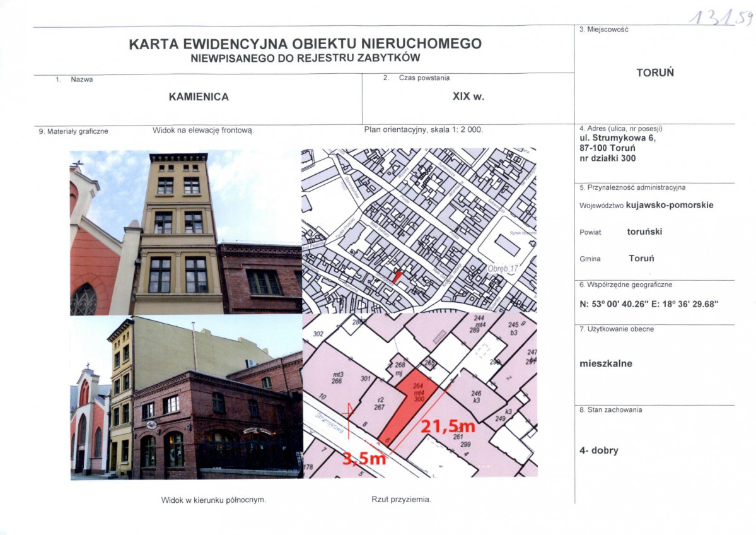Click the document title "KARTA EWIDENCYJNA OBIEKTU NIERUCHOMEGO"
Screen dimensions: 756x535
tap(305, 44)
